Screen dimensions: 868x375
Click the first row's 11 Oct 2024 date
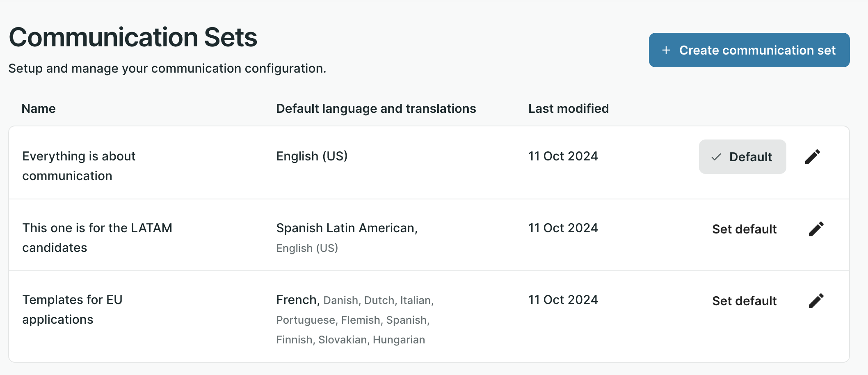click(563, 156)
